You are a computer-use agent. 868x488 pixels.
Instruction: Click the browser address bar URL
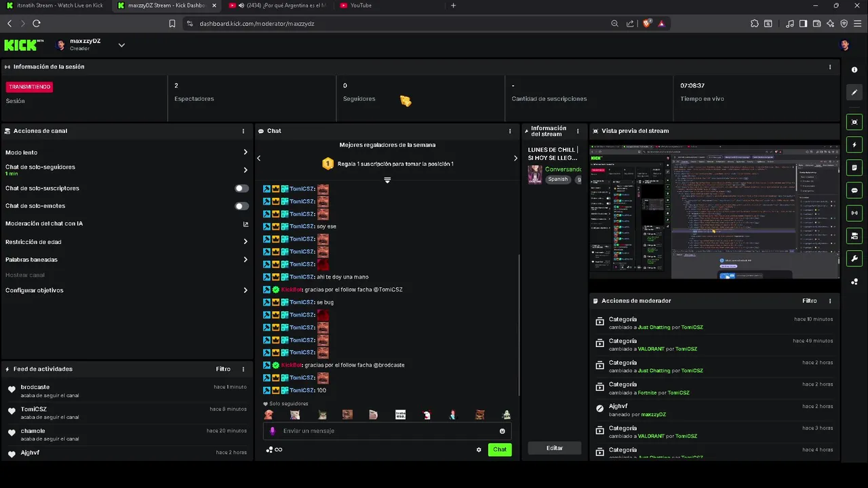coord(257,23)
